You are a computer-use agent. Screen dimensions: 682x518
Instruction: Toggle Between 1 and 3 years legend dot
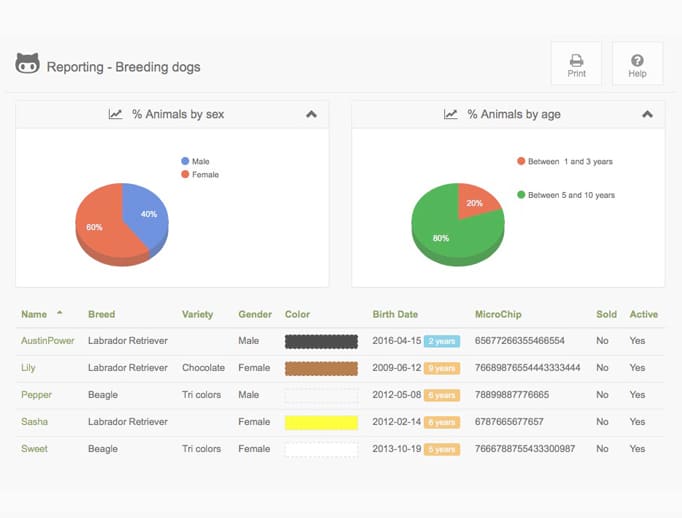521,161
